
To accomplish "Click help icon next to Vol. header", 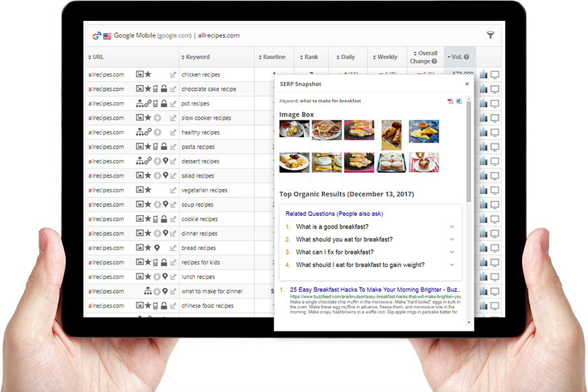I will (466, 57).
